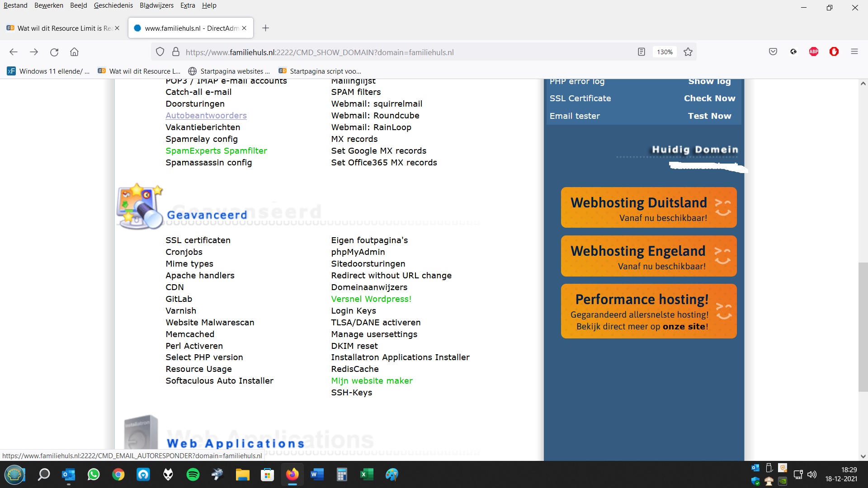
Task: Open phpMyAdmin
Action: [358, 252]
